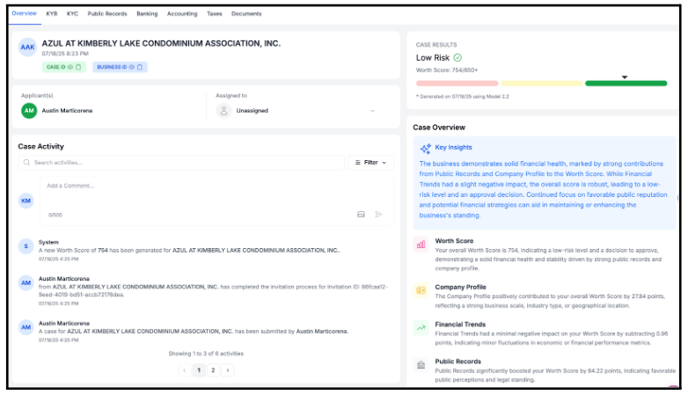Click the unassigned user placeholder icon
Viewport: 688px width, 395px height.
click(x=224, y=111)
